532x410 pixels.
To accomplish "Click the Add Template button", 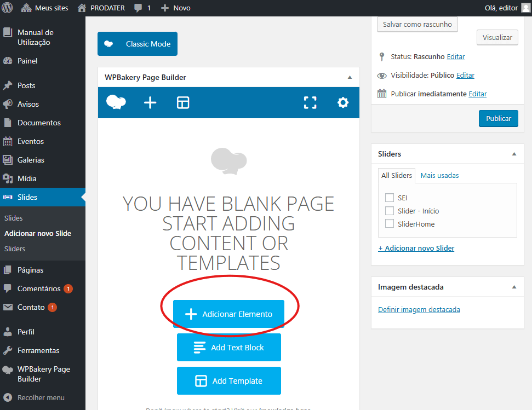I will pos(229,381).
